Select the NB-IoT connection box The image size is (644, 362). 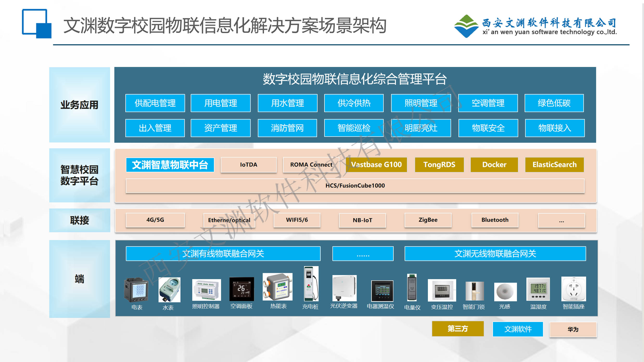click(x=362, y=220)
